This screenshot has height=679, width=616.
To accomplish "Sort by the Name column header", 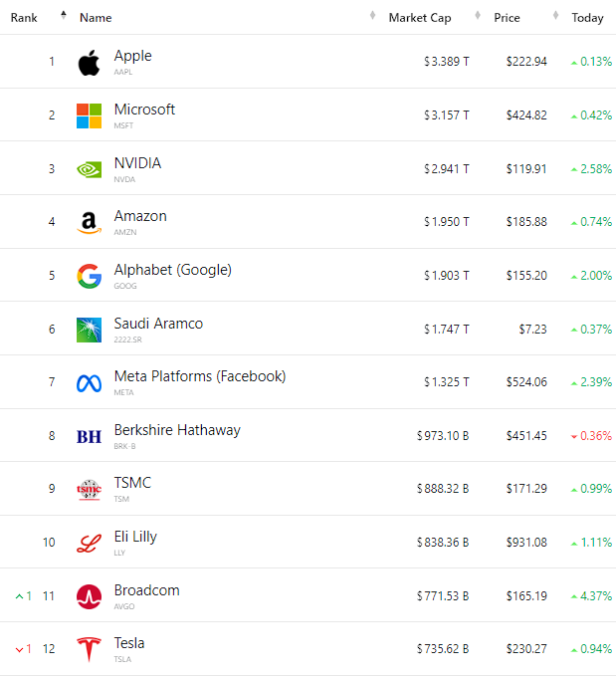I will 96,18.
